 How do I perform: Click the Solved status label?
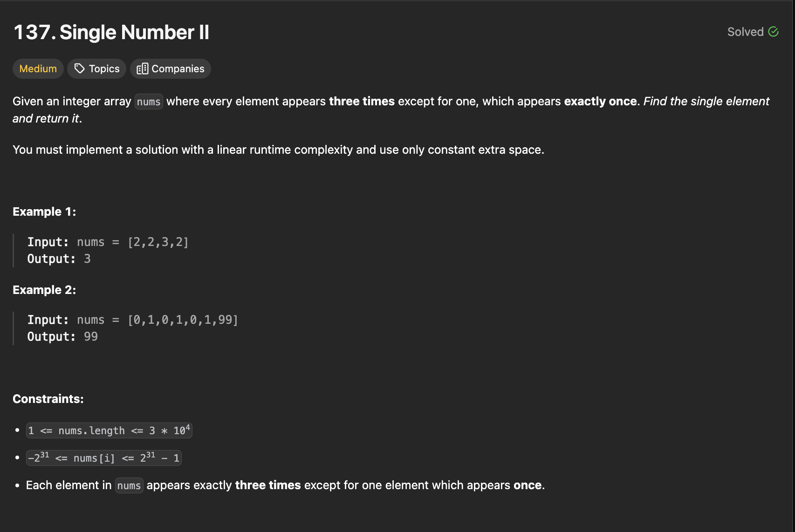tap(746, 32)
